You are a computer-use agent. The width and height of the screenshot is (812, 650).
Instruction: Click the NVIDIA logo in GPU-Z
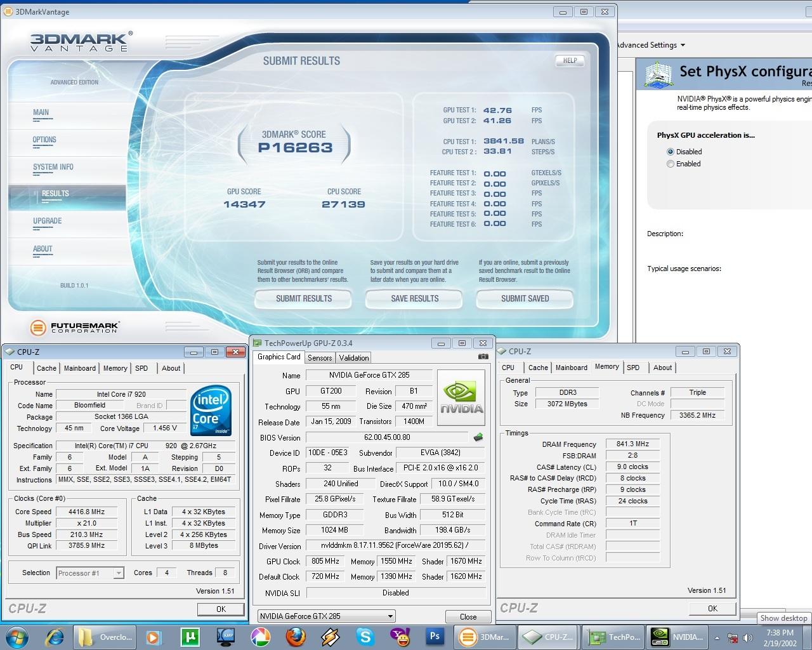click(x=461, y=397)
